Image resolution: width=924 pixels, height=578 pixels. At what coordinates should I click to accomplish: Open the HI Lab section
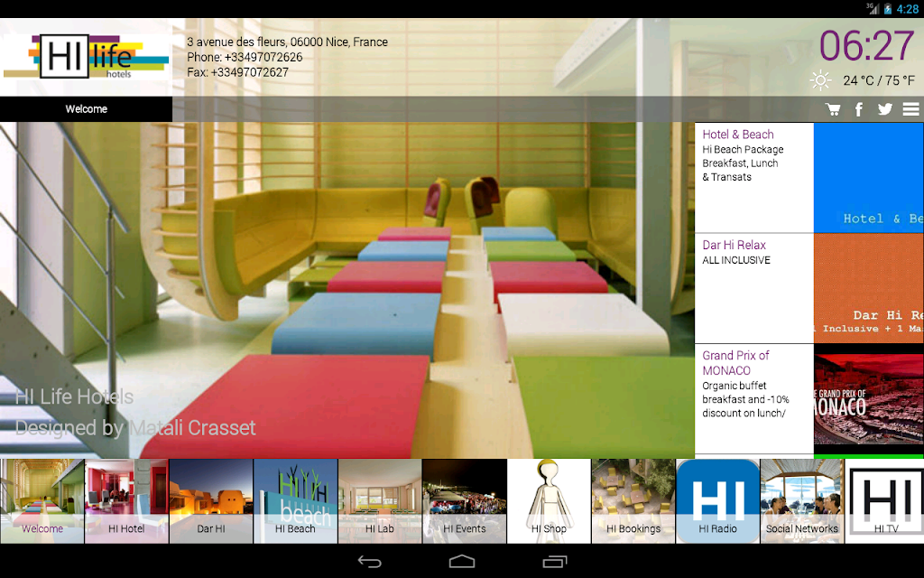380,500
